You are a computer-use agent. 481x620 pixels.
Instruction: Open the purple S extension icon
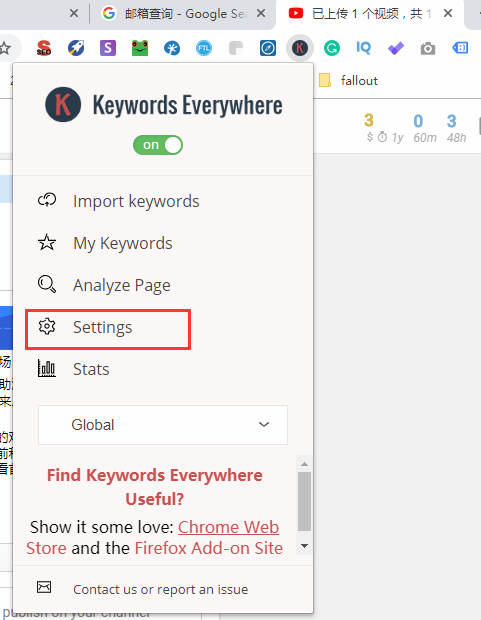(x=108, y=48)
